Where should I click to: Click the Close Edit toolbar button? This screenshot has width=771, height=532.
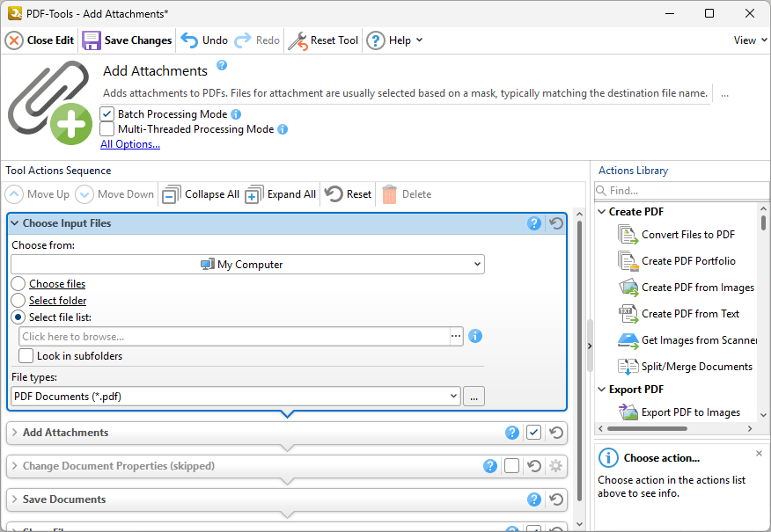(40, 40)
